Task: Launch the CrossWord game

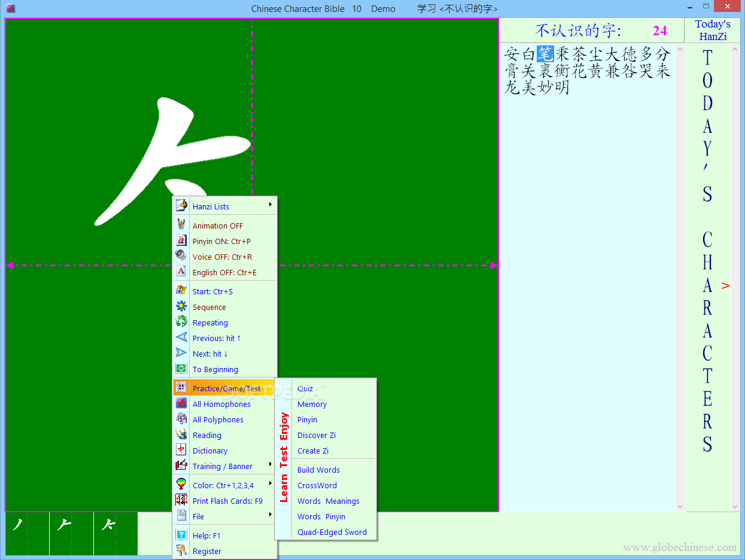Action: point(317,485)
